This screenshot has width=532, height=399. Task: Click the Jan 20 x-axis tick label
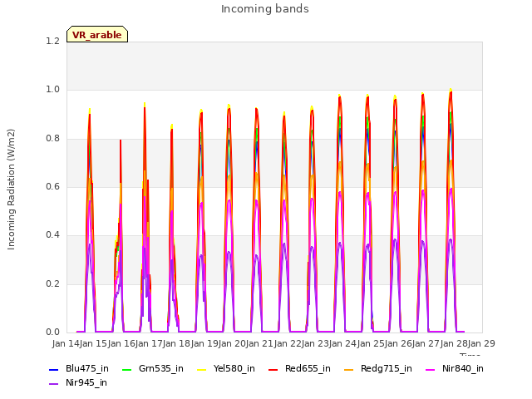[232, 343]
